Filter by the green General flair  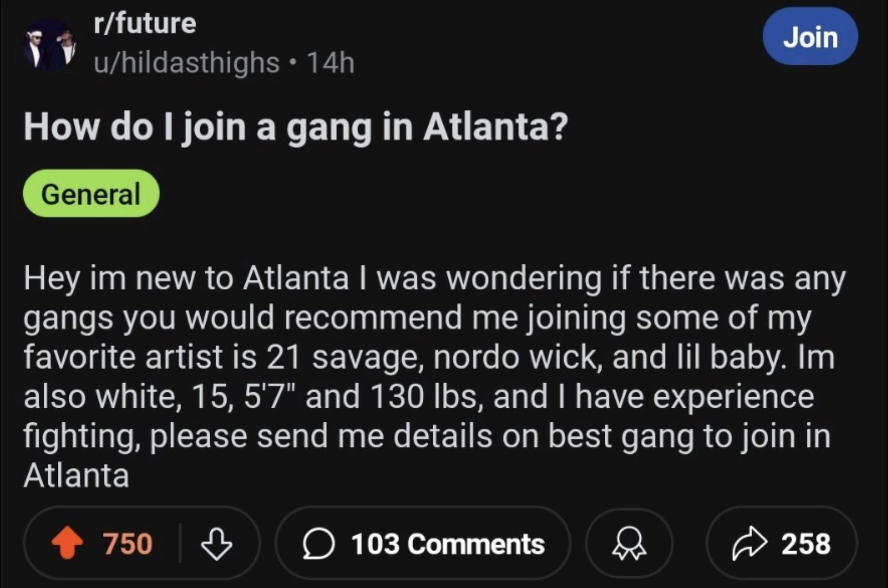(x=91, y=194)
